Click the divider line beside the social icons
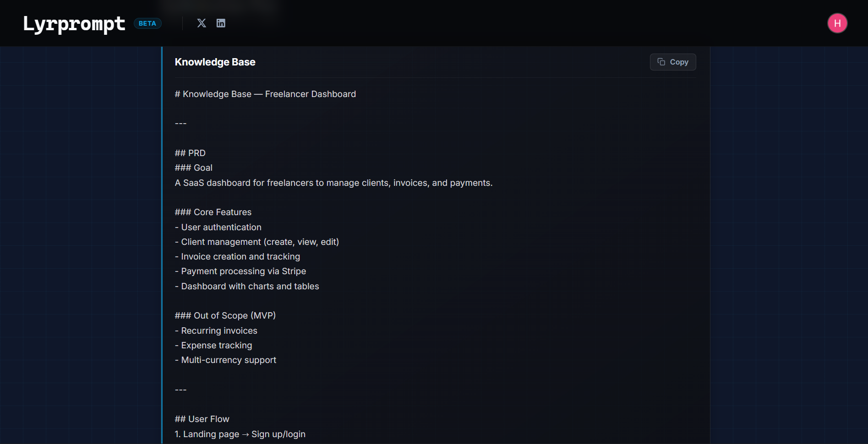 click(182, 23)
